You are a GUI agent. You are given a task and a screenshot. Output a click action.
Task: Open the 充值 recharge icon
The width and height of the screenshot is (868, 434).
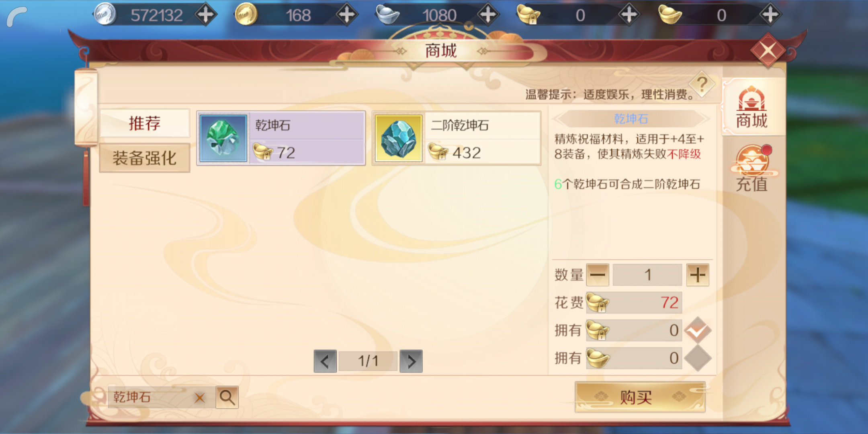(752, 168)
